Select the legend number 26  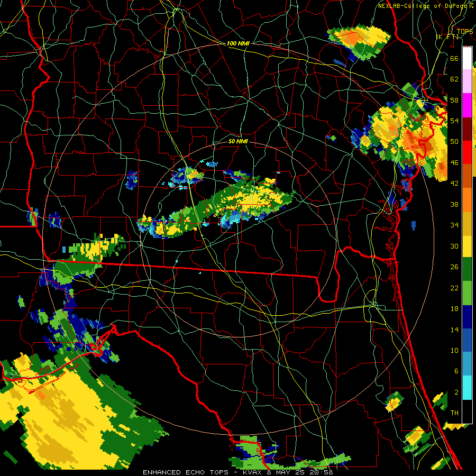pyautogui.click(x=454, y=267)
